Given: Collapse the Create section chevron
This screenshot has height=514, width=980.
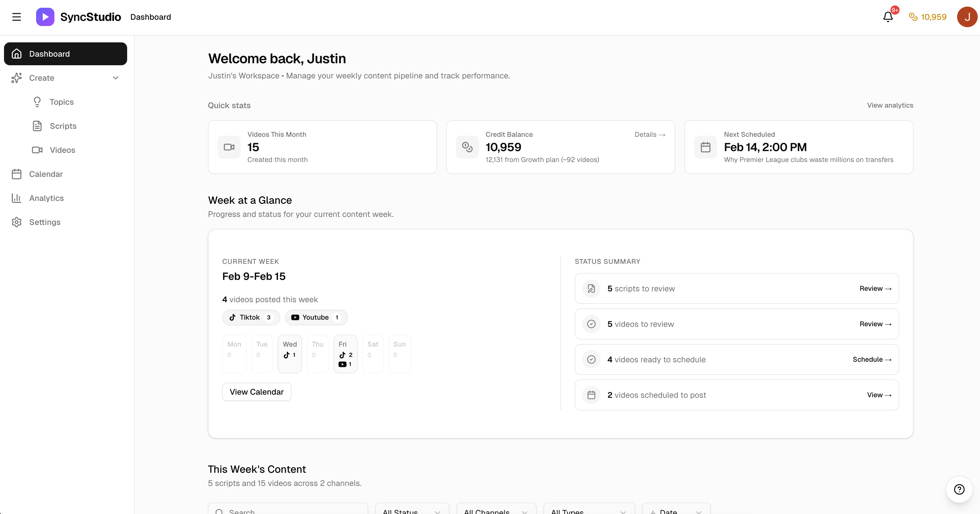Looking at the screenshot, I should (116, 78).
